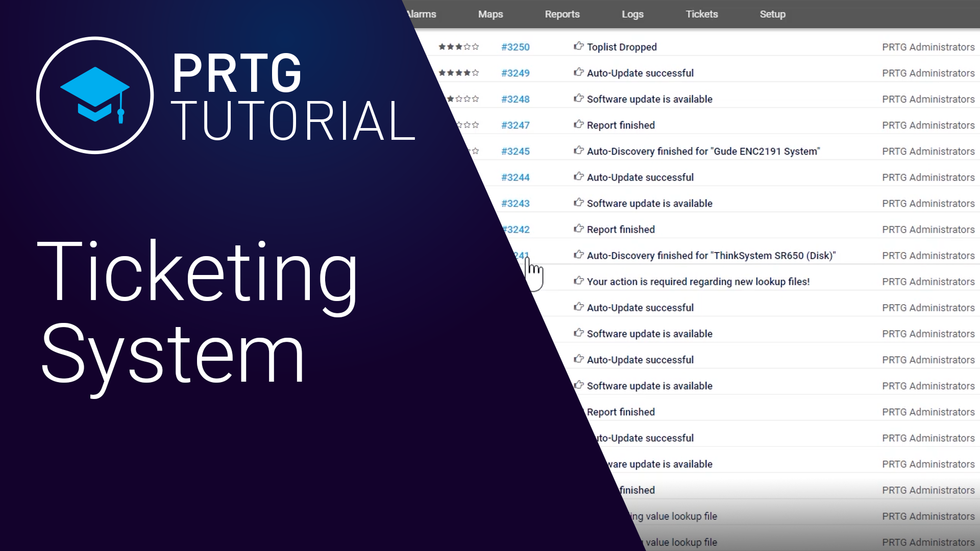Select the thumbs-up icon next to Software update is available
The width and height of the screenshot is (980, 551).
(x=579, y=99)
